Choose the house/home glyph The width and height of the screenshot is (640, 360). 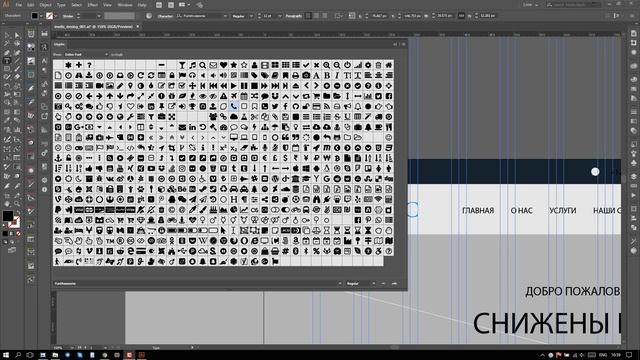[389, 65]
